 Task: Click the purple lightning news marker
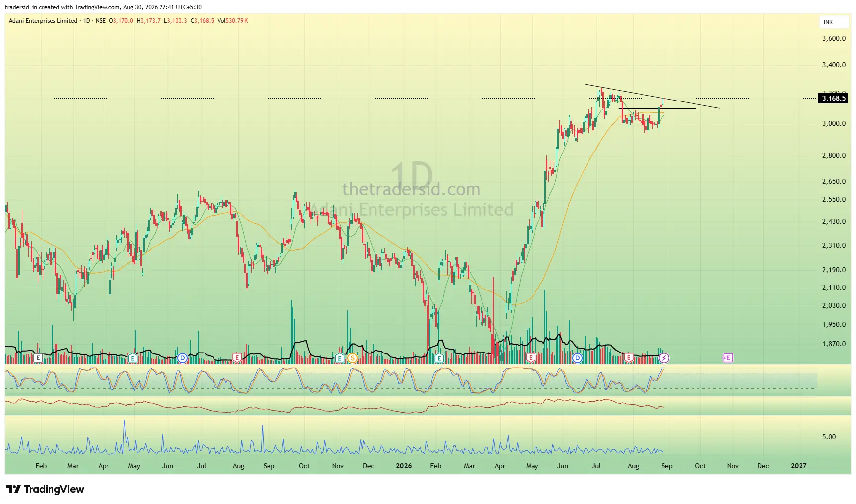coord(664,358)
